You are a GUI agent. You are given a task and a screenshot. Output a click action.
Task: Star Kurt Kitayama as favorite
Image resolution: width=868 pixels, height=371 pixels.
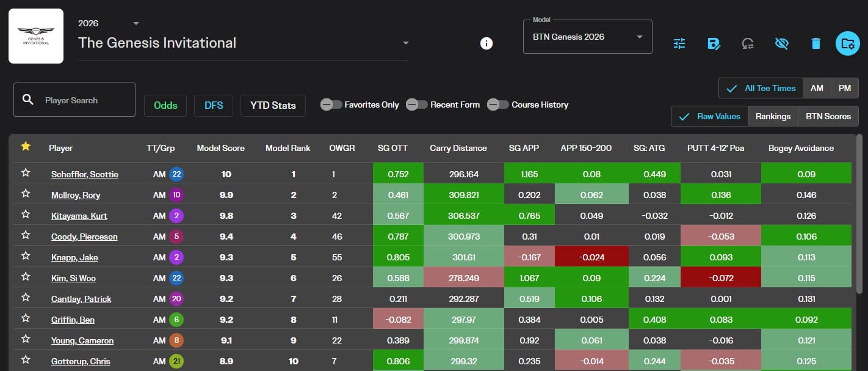click(26, 215)
